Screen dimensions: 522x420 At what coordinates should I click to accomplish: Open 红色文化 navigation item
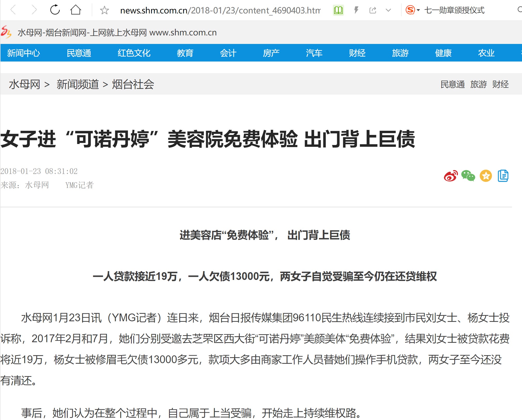pos(134,53)
